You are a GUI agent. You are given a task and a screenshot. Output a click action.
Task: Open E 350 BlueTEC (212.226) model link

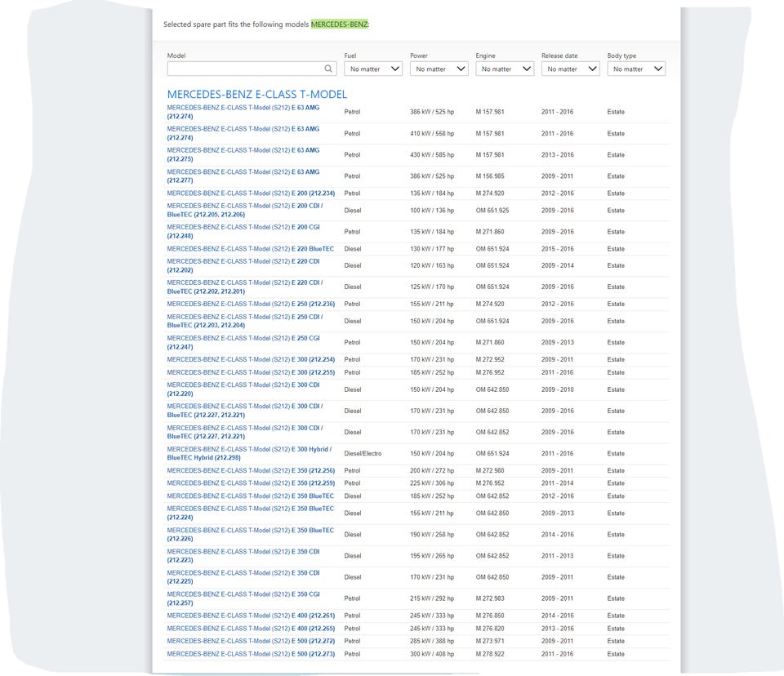(x=251, y=535)
